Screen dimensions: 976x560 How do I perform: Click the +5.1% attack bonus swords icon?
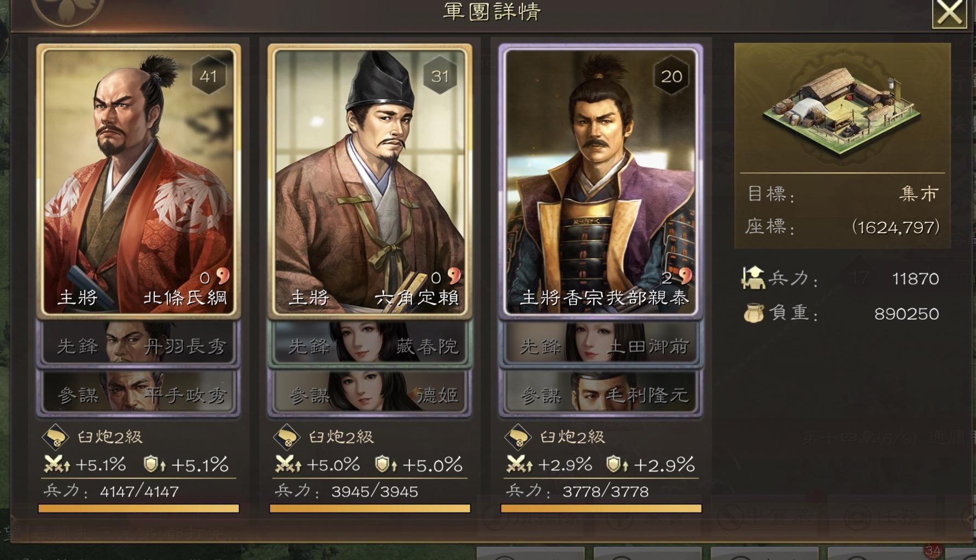coord(57,464)
